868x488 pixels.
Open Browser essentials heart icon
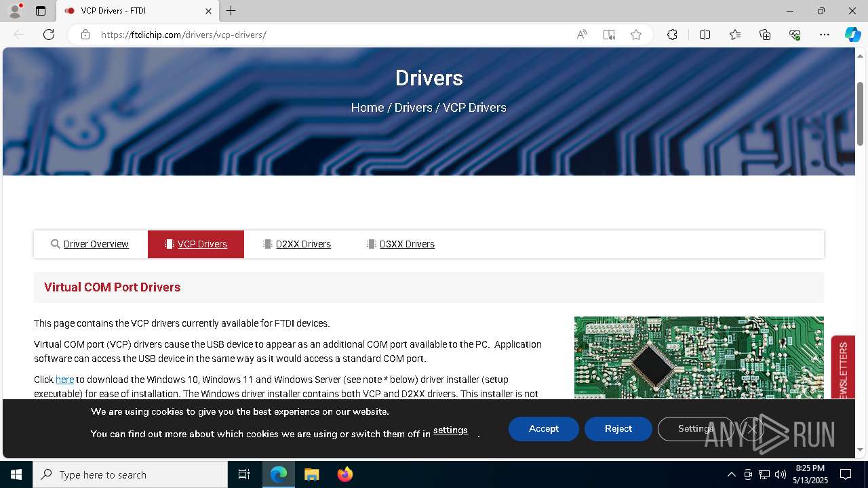point(795,35)
